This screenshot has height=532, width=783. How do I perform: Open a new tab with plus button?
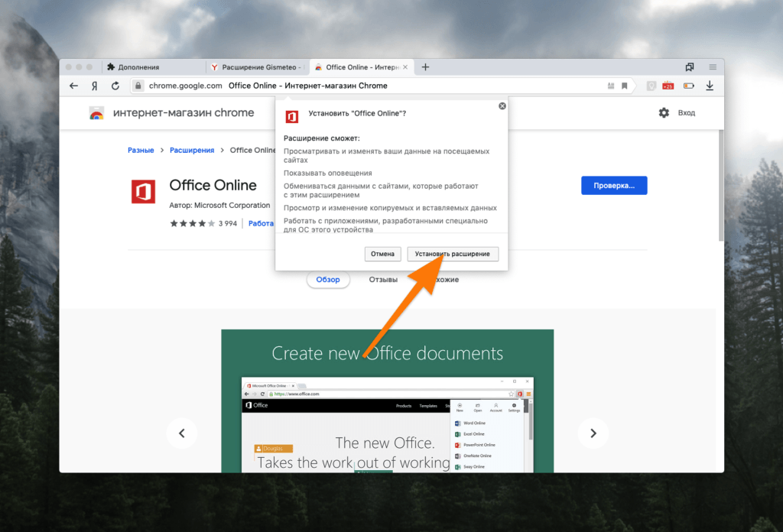pos(425,66)
